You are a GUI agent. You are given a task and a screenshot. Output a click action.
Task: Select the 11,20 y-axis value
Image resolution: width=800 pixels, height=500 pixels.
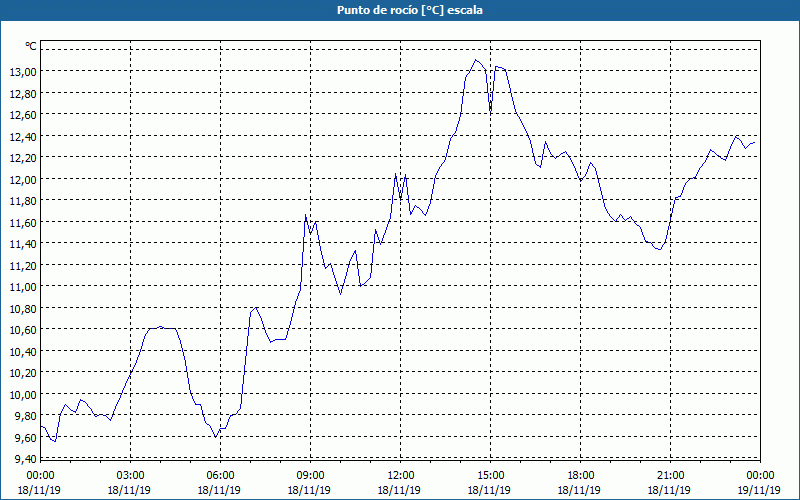coord(23,265)
